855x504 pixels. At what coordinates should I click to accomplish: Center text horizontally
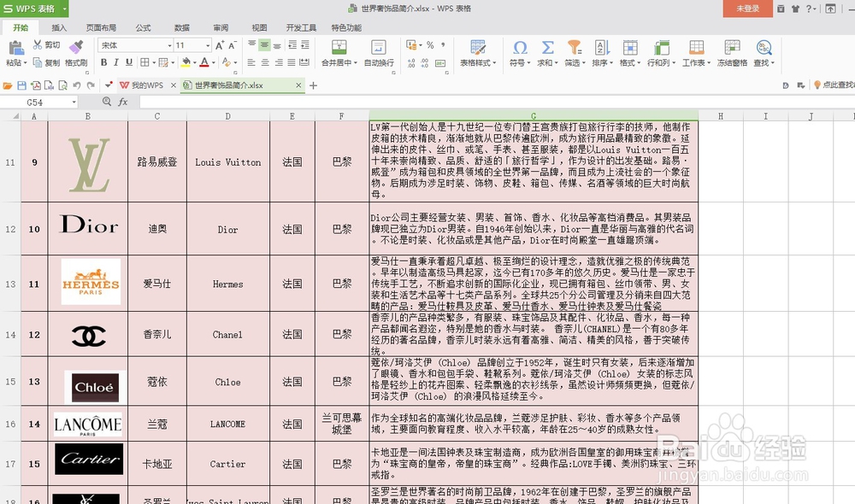pyautogui.click(x=265, y=62)
